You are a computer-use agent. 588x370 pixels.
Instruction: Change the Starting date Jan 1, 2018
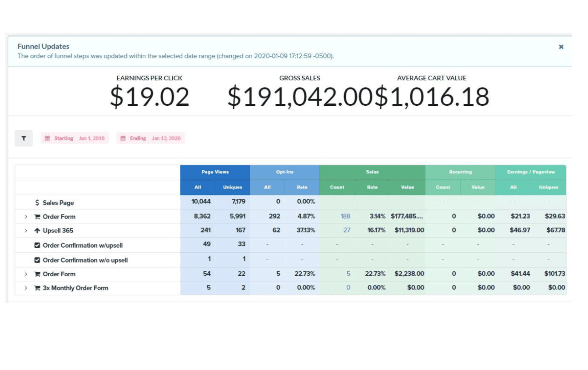coord(92,138)
